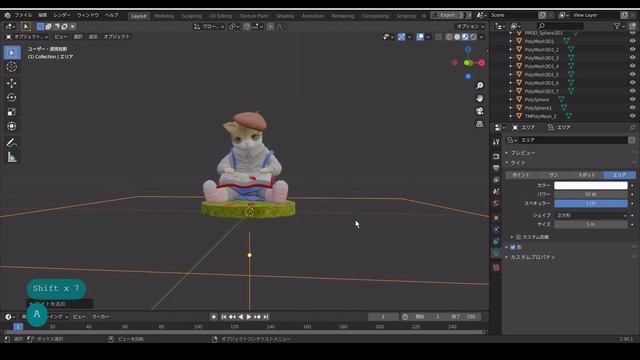Hide PolyMesh3D1_2 using its eye icon
Screen dimensions: 640x360
[632, 49]
